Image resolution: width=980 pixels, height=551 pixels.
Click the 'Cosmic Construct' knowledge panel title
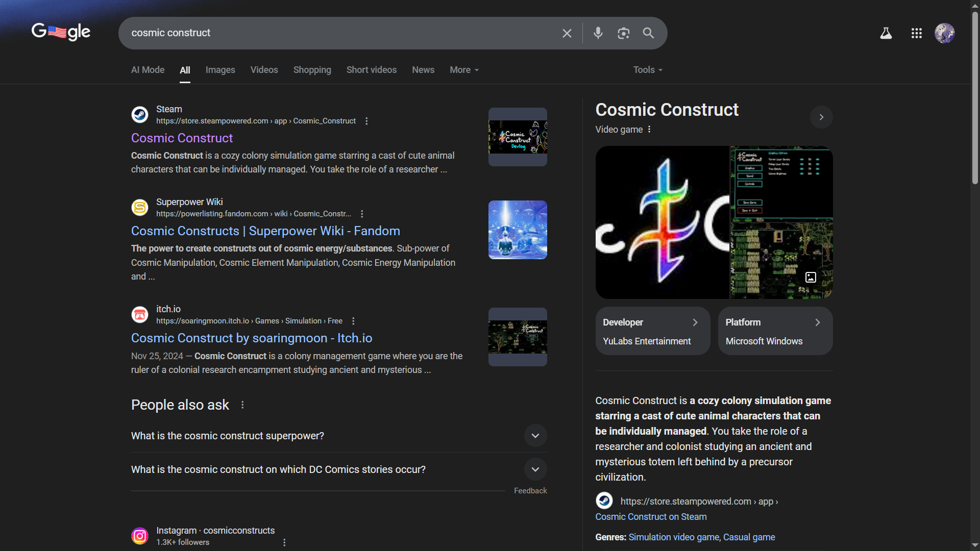point(667,110)
